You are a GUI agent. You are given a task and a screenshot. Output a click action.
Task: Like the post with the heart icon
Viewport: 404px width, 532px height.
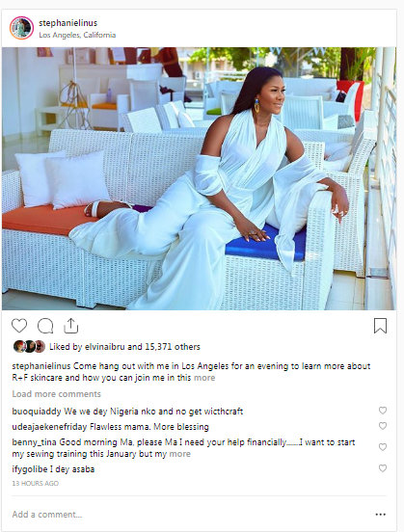[19, 326]
